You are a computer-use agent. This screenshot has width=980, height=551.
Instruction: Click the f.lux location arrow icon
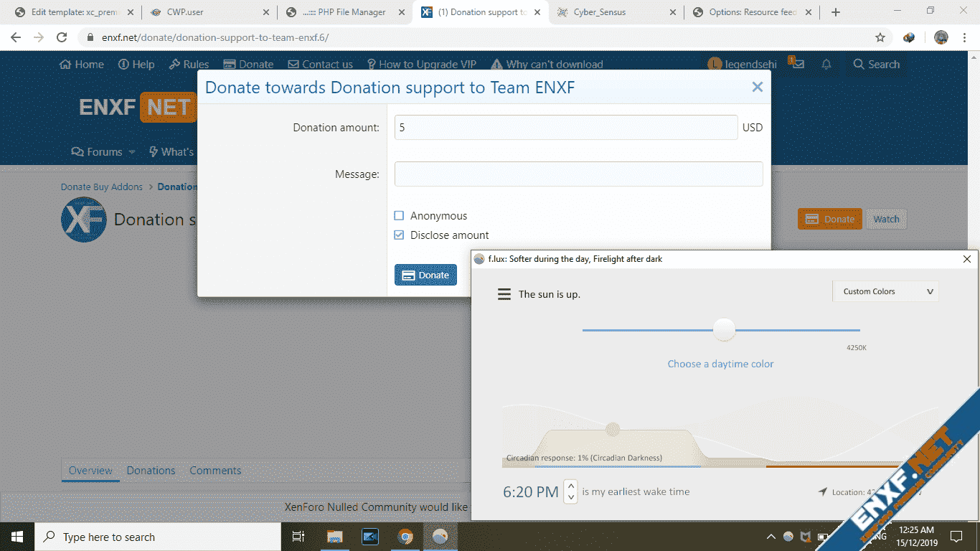tap(822, 491)
